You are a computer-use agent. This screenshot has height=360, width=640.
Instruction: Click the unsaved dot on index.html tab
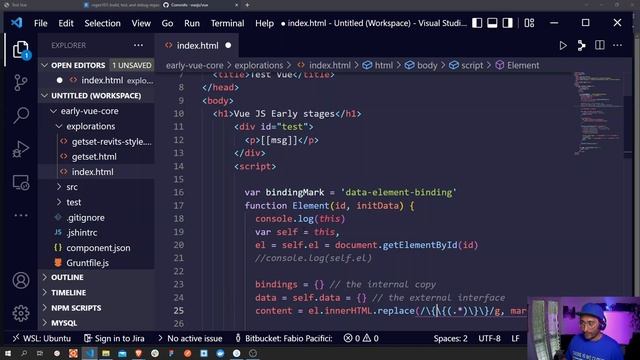228,45
